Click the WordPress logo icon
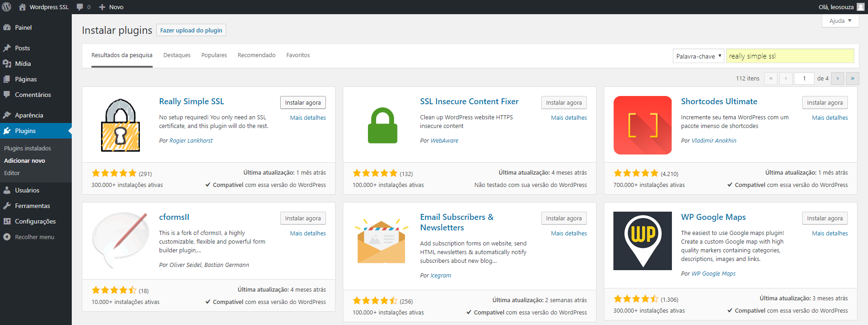Viewport: 868px width, 325px height. click(x=6, y=7)
